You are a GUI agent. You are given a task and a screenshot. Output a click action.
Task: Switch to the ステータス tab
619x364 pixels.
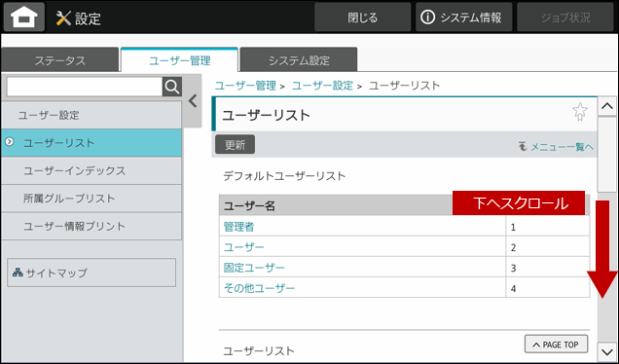coord(59,60)
